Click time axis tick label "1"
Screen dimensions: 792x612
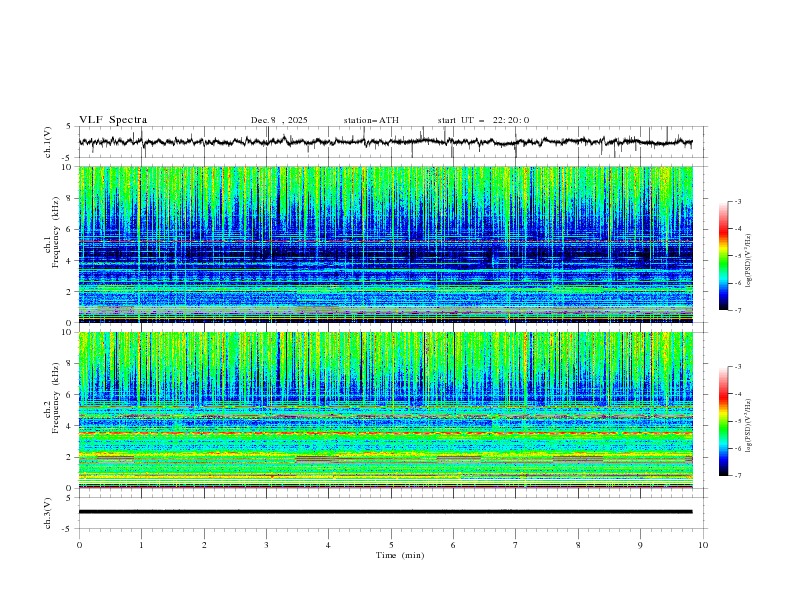point(141,545)
